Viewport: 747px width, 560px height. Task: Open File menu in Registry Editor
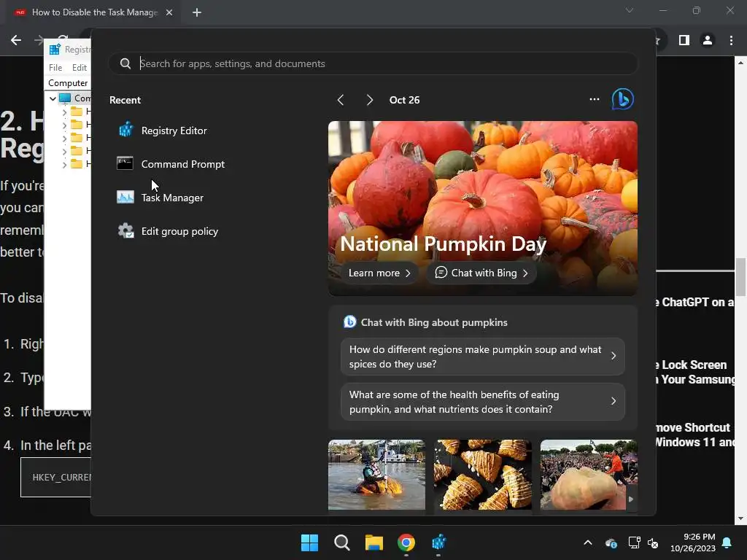55,68
